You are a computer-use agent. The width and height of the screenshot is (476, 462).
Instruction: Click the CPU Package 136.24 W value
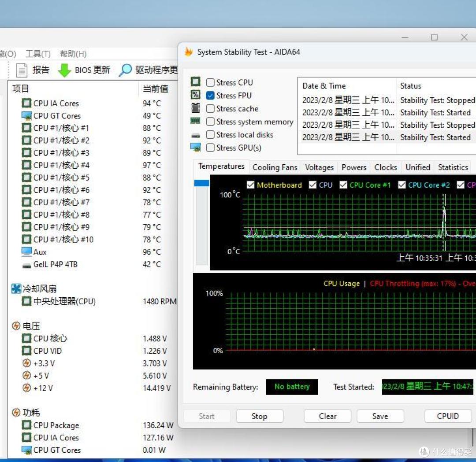click(x=158, y=425)
